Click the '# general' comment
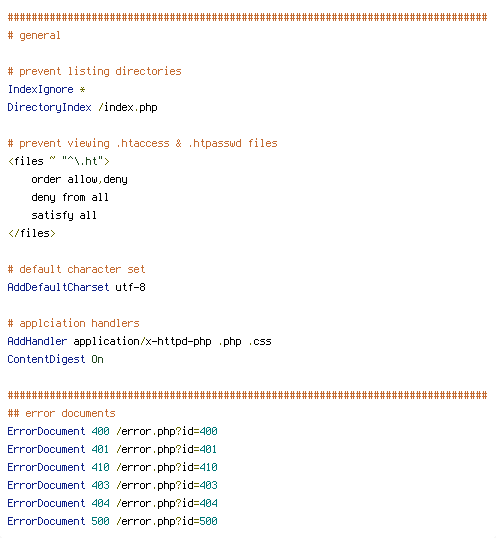This screenshot has height=538, width=496. [x=34, y=36]
